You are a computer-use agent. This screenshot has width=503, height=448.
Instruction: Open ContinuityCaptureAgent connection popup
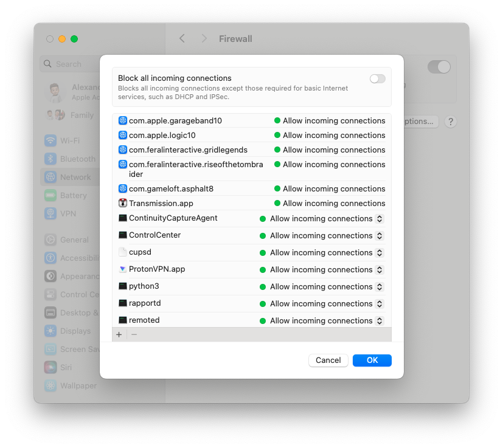point(380,219)
